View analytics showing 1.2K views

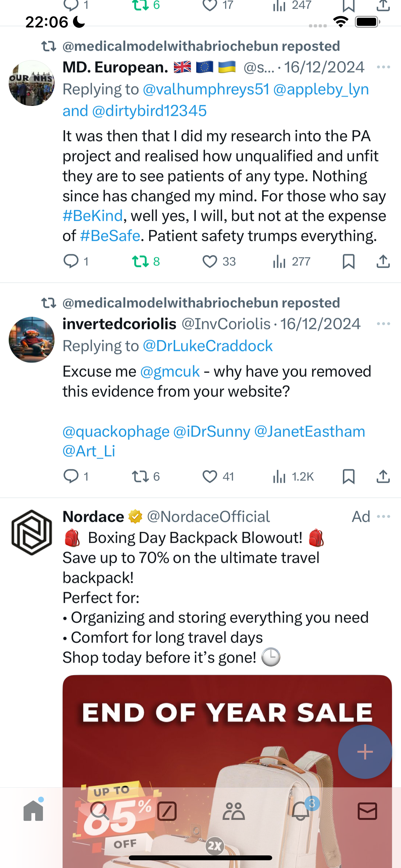(293, 477)
